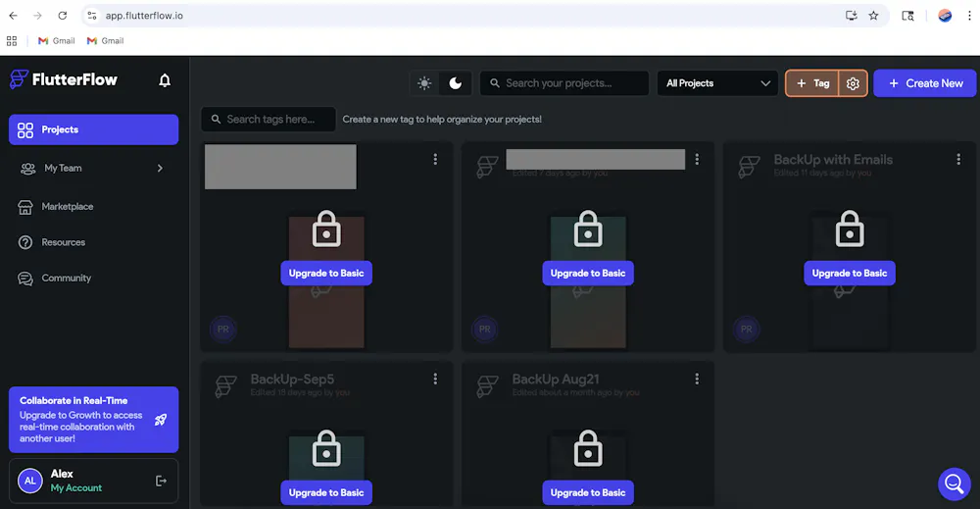Viewport: 980px width, 509px height.
Task: Click the Create New button
Action: click(925, 83)
